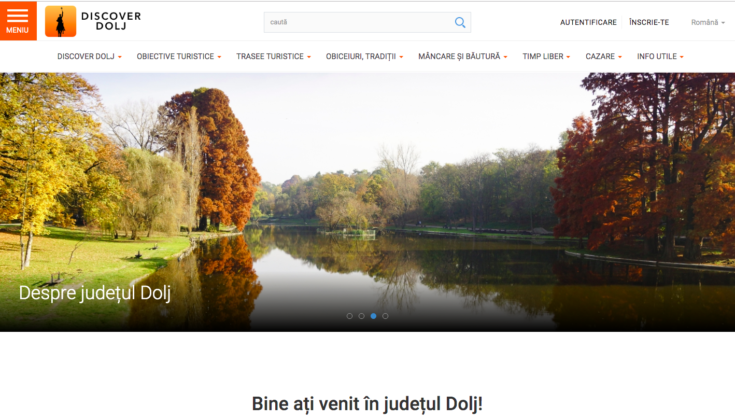Click the Înscrie-te sign up link
This screenshot has height=420, width=735.
(649, 22)
